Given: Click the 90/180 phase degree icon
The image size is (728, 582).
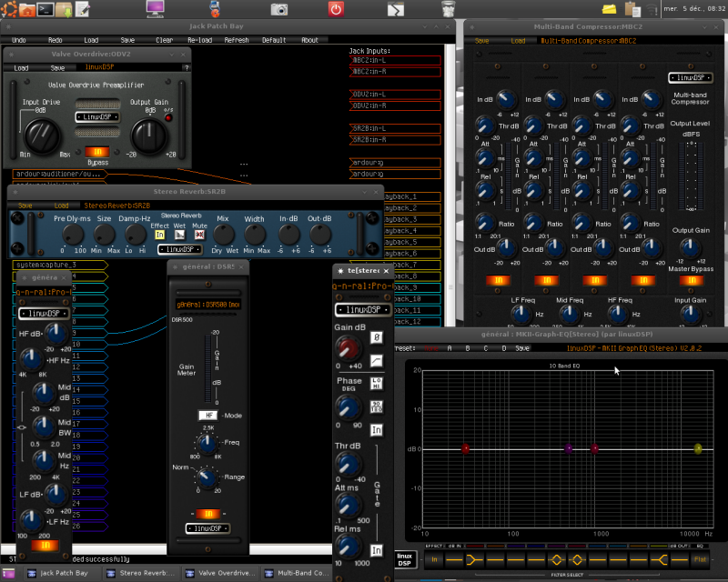Looking at the screenshot, I should point(376,406).
